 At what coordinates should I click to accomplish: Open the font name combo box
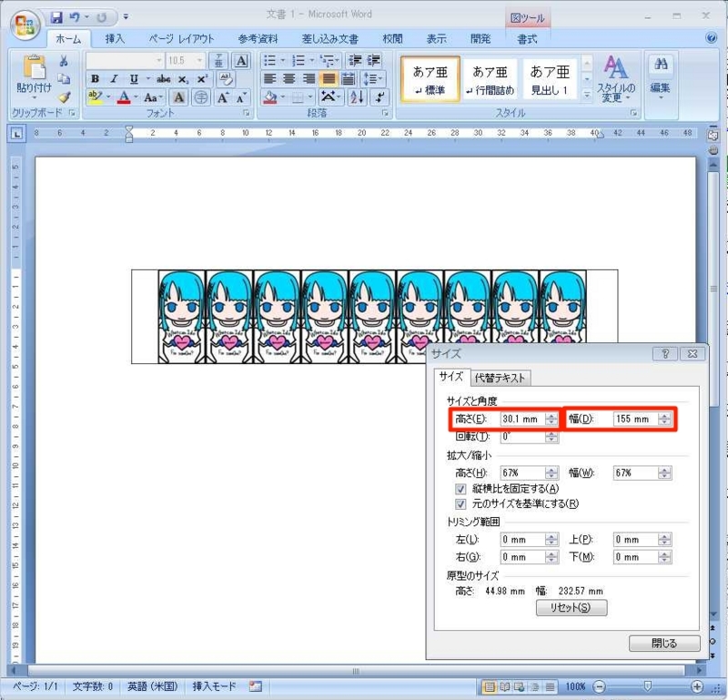coord(125,60)
